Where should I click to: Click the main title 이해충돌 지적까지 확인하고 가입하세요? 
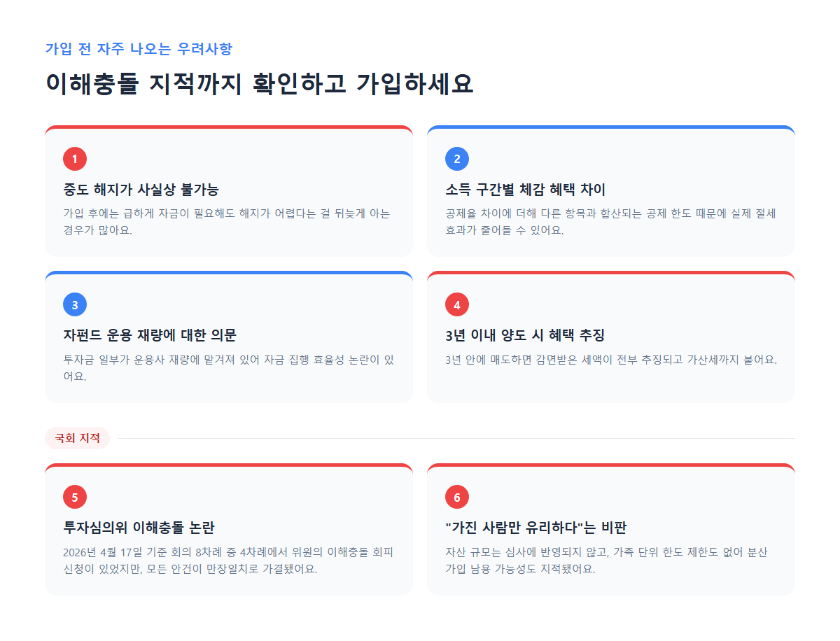coord(260,84)
